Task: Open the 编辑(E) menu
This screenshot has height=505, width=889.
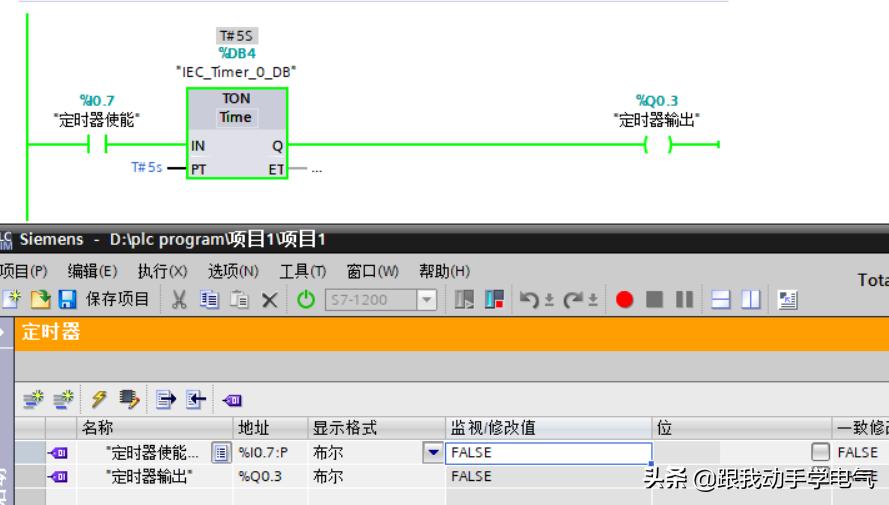Action: [x=92, y=271]
